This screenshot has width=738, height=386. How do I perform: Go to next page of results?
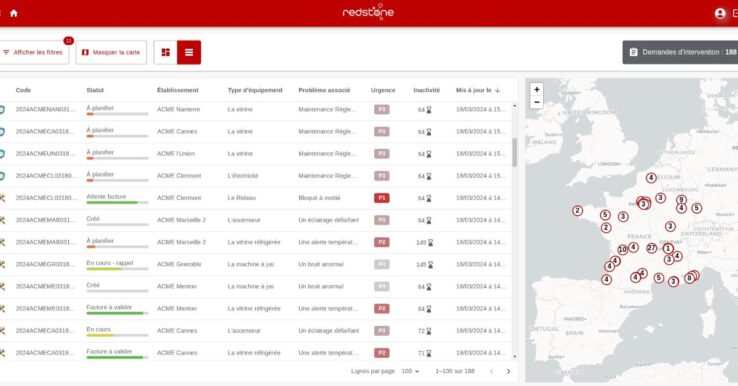click(508, 371)
